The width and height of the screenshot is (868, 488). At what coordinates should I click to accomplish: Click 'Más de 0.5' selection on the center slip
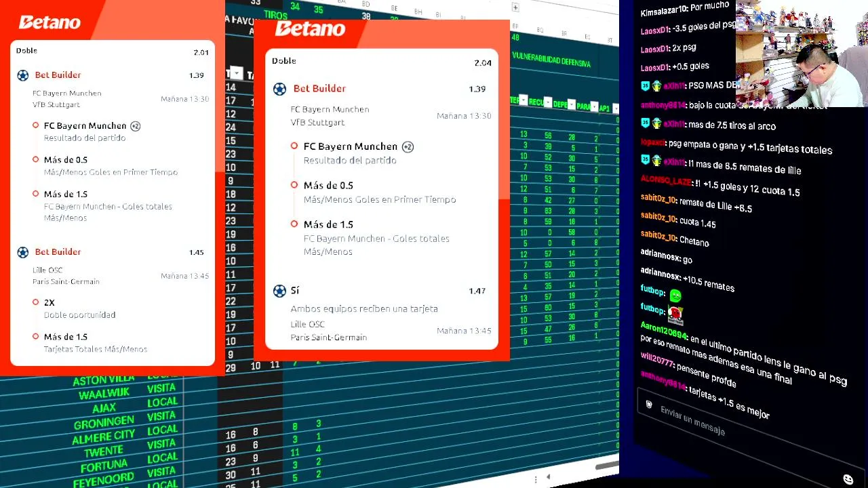point(328,186)
